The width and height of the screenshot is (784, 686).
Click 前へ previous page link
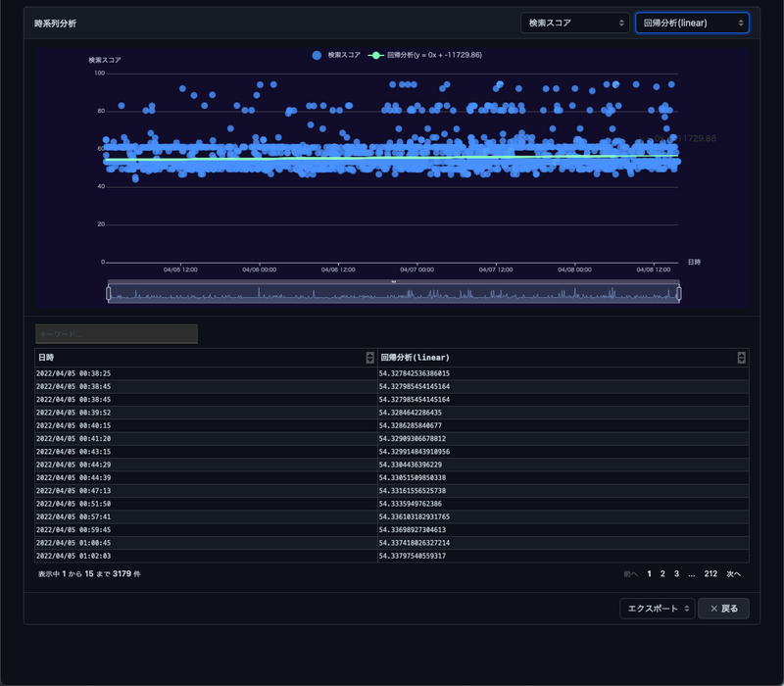(x=630, y=573)
